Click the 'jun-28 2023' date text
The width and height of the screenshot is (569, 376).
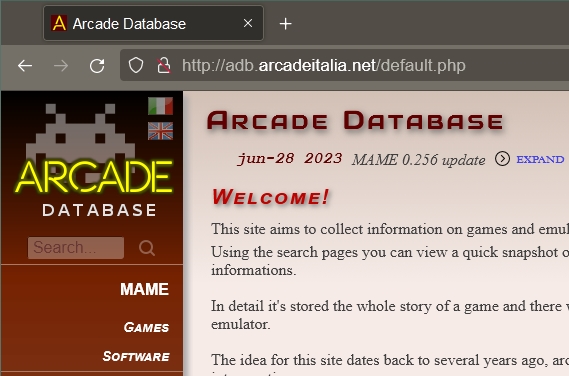(290, 159)
